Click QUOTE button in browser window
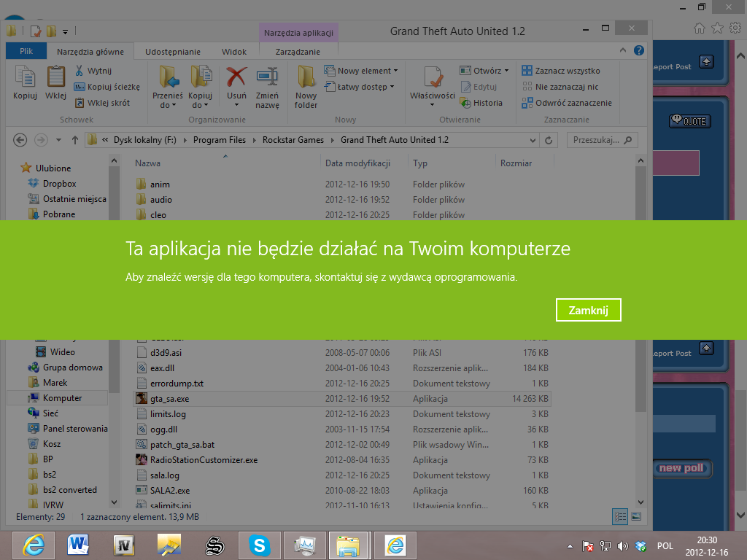This screenshot has height=560, width=747. click(690, 121)
